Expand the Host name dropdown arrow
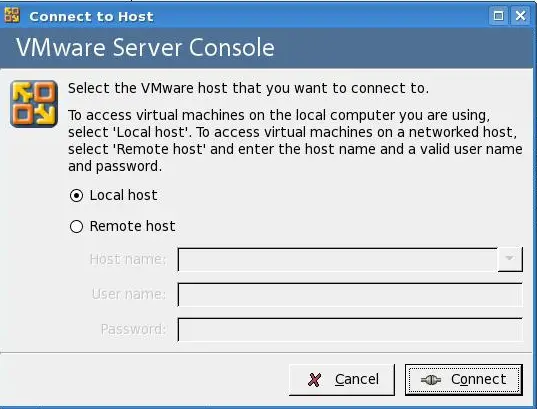 click(x=510, y=259)
